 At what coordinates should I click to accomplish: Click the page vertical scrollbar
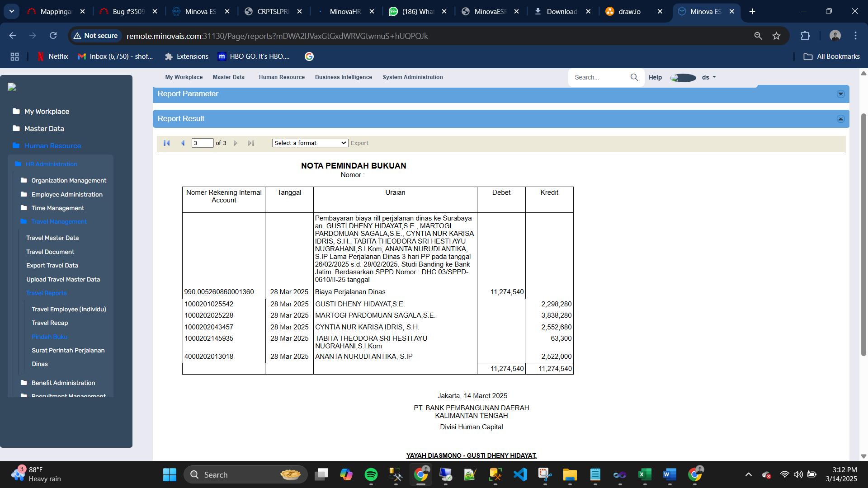click(x=863, y=235)
